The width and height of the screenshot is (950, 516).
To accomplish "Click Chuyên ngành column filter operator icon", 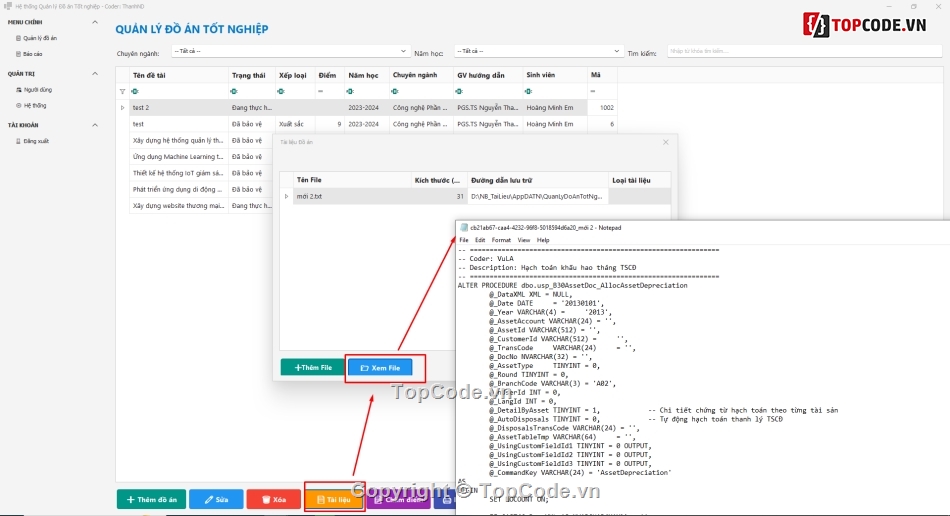I will point(395,91).
